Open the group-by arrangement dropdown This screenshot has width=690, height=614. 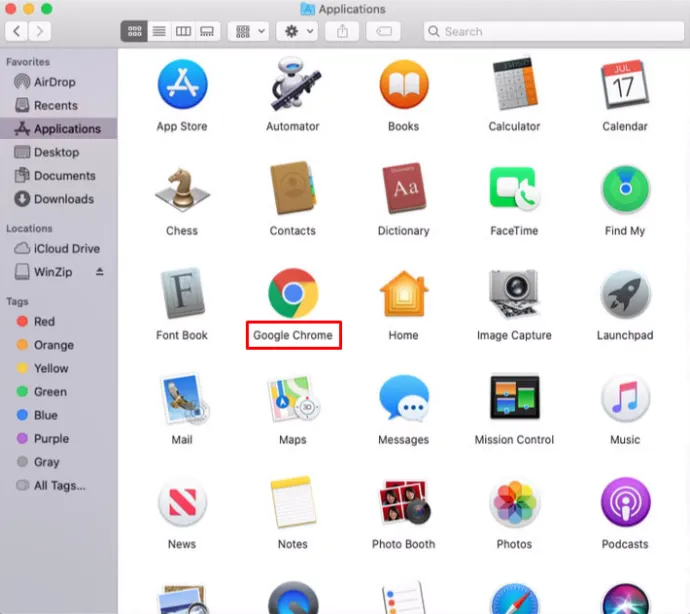pyautogui.click(x=249, y=31)
